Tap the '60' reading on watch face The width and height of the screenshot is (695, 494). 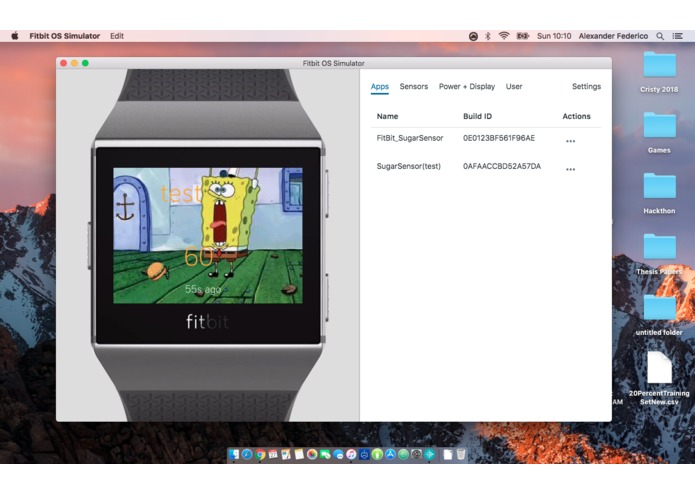(x=199, y=257)
